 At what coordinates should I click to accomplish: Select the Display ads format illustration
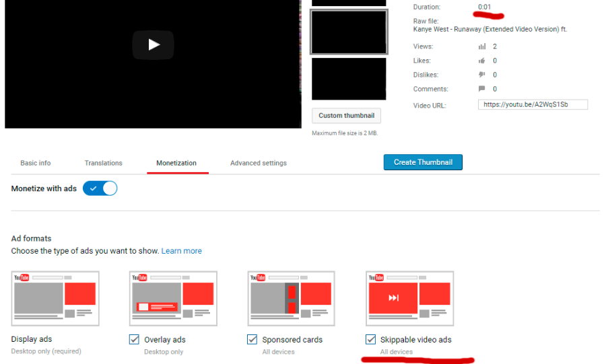coord(55,299)
